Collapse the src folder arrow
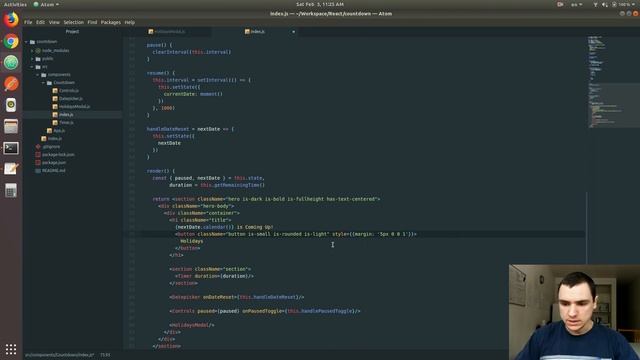 (x=32, y=67)
